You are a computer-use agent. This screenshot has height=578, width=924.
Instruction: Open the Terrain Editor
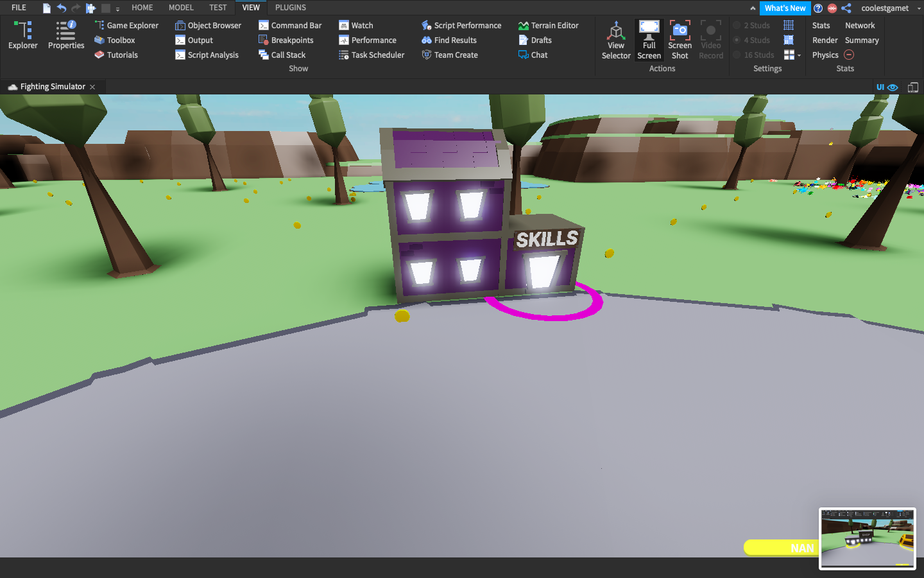(x=549, y=25)
